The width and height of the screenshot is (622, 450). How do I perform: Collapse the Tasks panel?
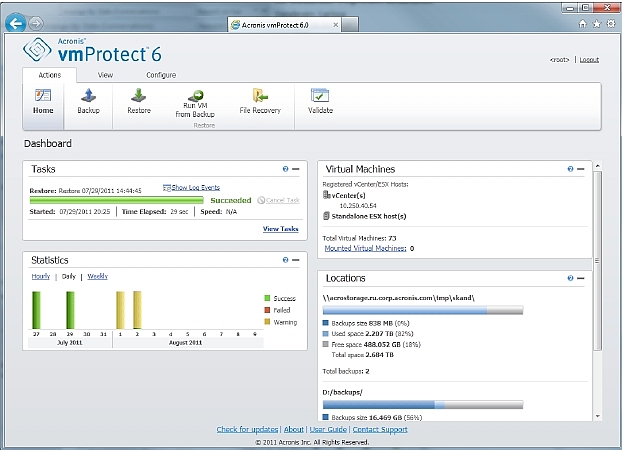296,169
